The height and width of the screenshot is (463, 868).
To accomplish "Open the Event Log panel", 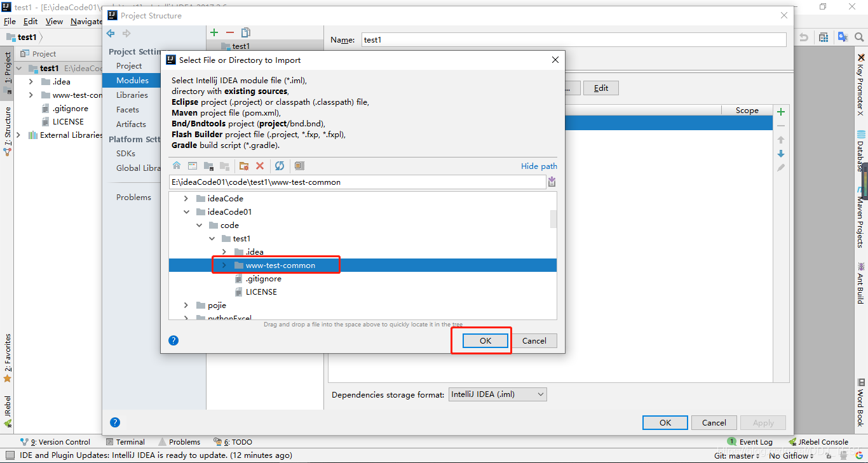I will tap(750, 442).
